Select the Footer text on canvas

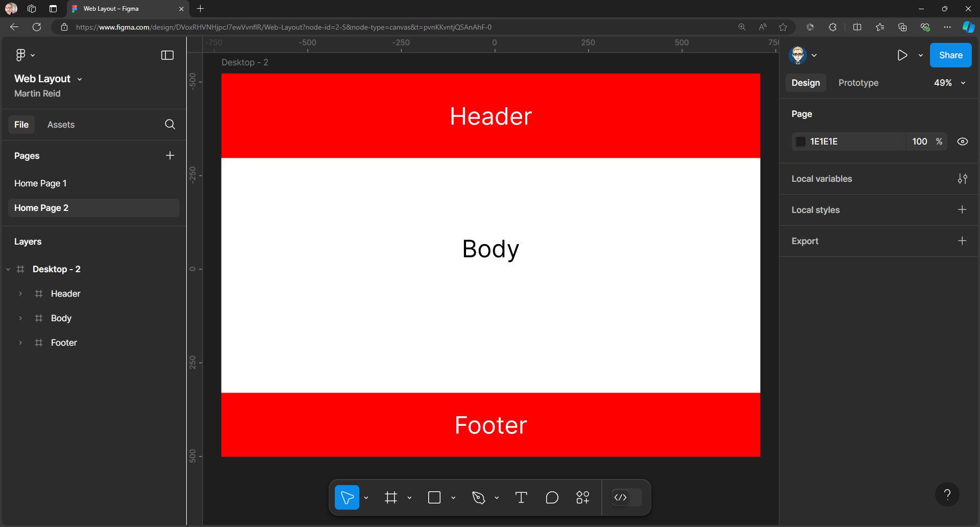click(x=491, y=425)
